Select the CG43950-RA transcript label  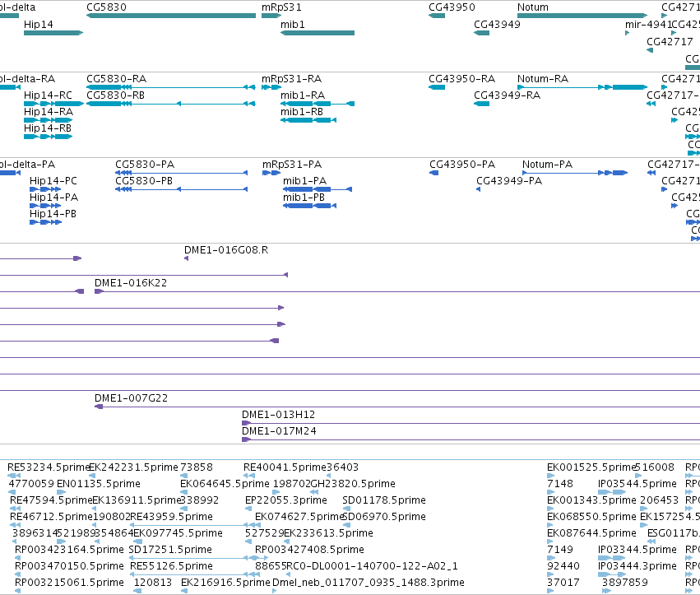coord(462,79)
